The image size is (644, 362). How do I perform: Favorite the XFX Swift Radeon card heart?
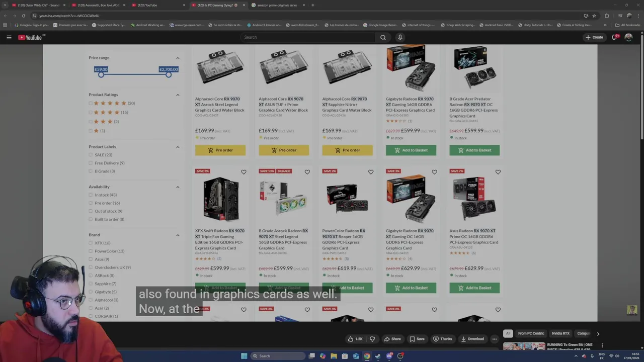(x=244, y=172)
